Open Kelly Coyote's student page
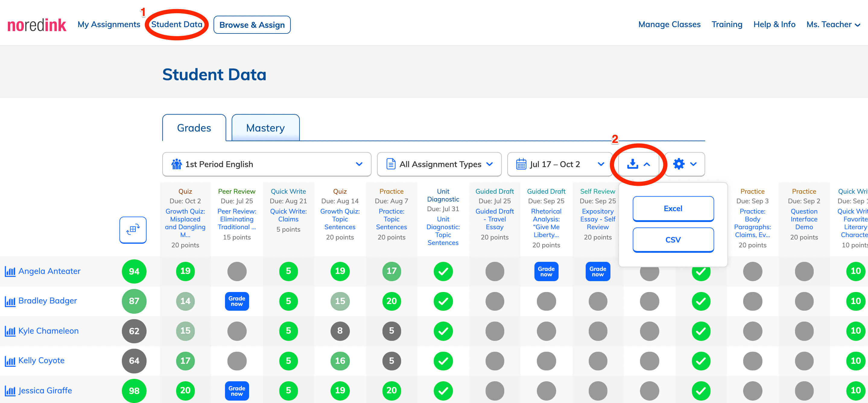The height and width of the screenshot is (403, 868). [x=41, y=360]
